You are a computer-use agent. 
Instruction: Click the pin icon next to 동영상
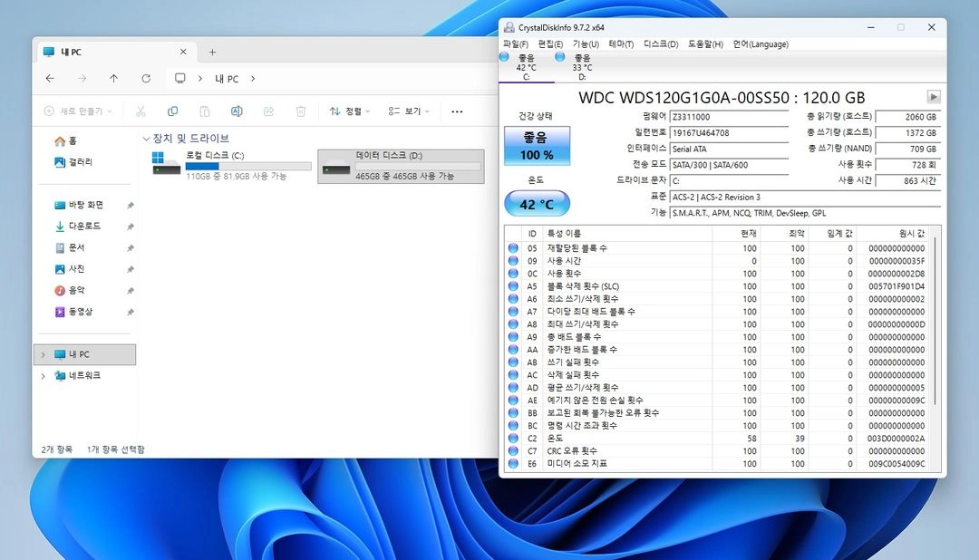pyautogui.click(x=130, y=312)
